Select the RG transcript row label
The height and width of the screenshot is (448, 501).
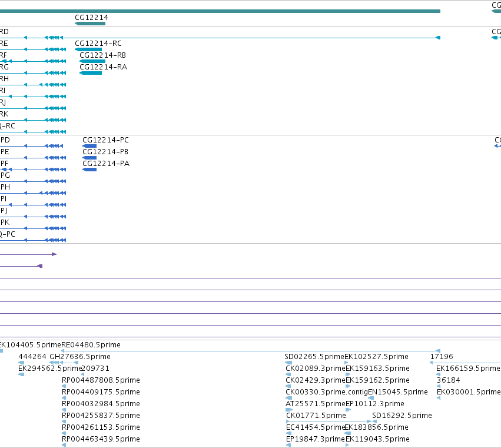pyautogui.click(x=5, y=67)
